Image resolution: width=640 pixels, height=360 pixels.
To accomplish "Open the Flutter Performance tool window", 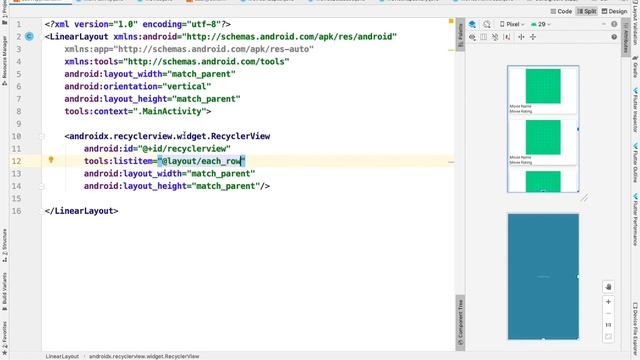I will click(635, 219).
